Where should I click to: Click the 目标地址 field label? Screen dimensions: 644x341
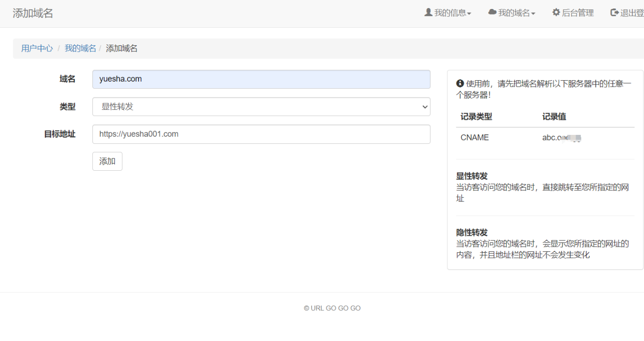(x=60, y=134)
